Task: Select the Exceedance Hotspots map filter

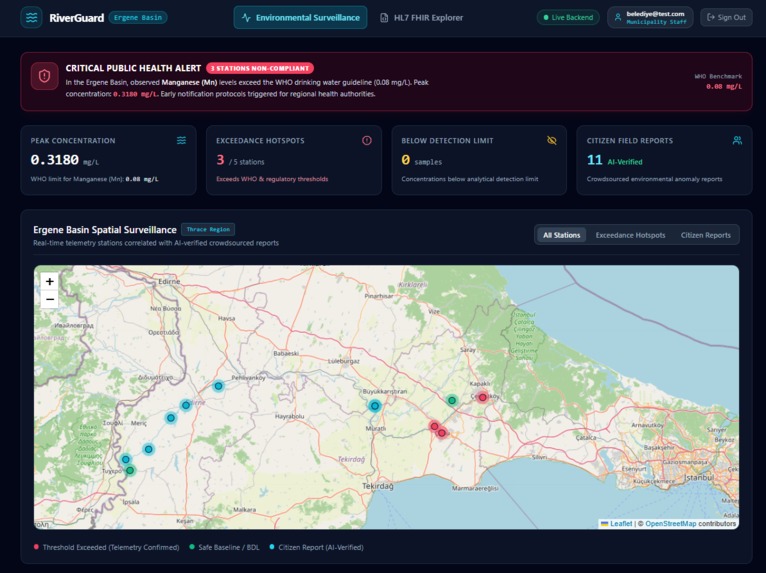Action: [630, 235]
